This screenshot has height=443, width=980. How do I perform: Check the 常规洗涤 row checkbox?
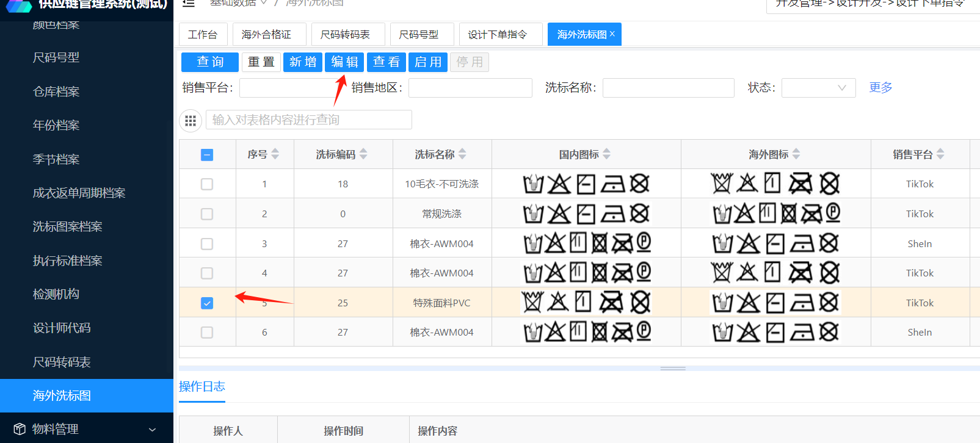coord(207,214)
